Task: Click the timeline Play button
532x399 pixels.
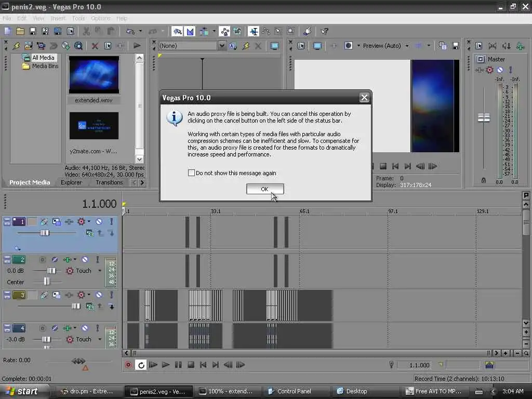Action: [x=166, y=365]
